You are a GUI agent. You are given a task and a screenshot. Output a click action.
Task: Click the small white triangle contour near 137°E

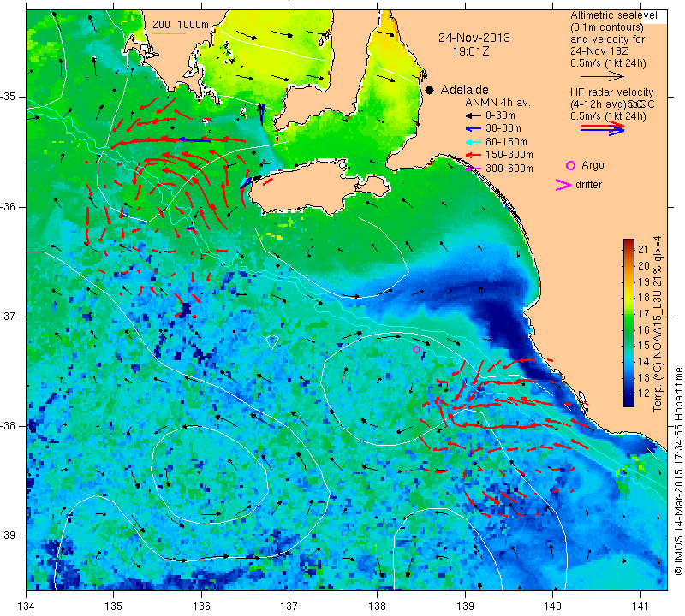(272, 342)
